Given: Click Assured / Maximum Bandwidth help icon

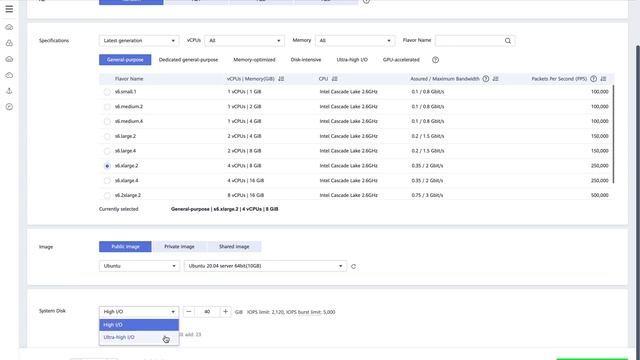Looking at the screenshot, I should 486,79.
